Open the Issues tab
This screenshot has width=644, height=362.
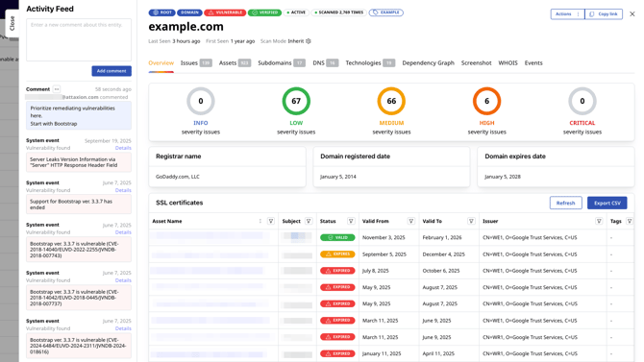coord(196,62)
